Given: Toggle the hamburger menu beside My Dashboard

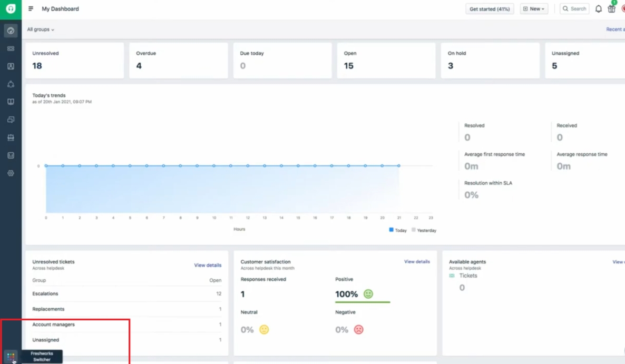Looking at the screenshot, I should pyautogui.click(x=31, y=9).
